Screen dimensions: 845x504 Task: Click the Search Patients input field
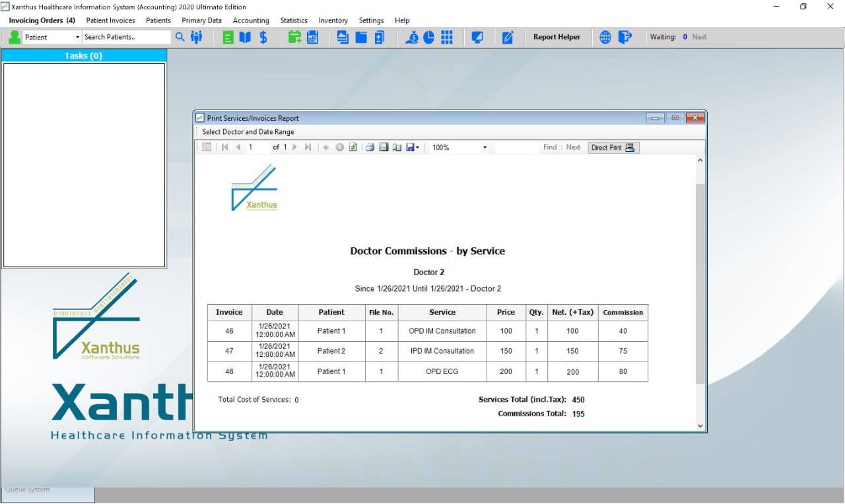click(125, 37)
